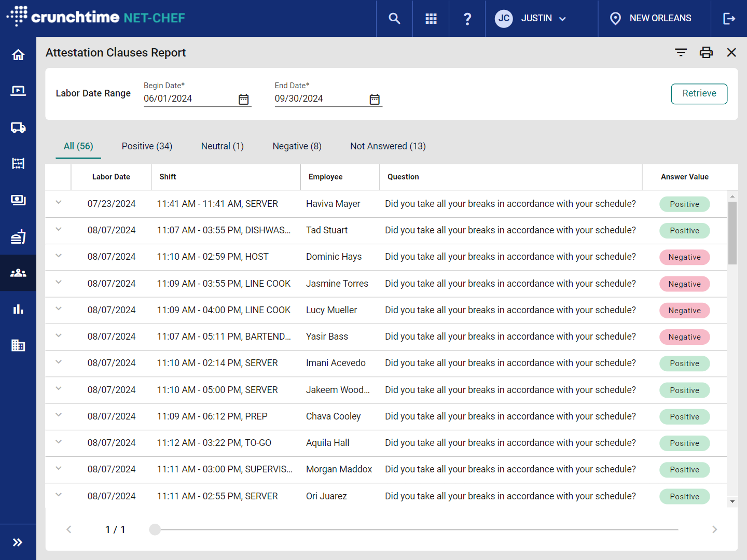This screenshot has width=747, height=560.
Task: Click the pagination slider handle
Action: [155, 529]
